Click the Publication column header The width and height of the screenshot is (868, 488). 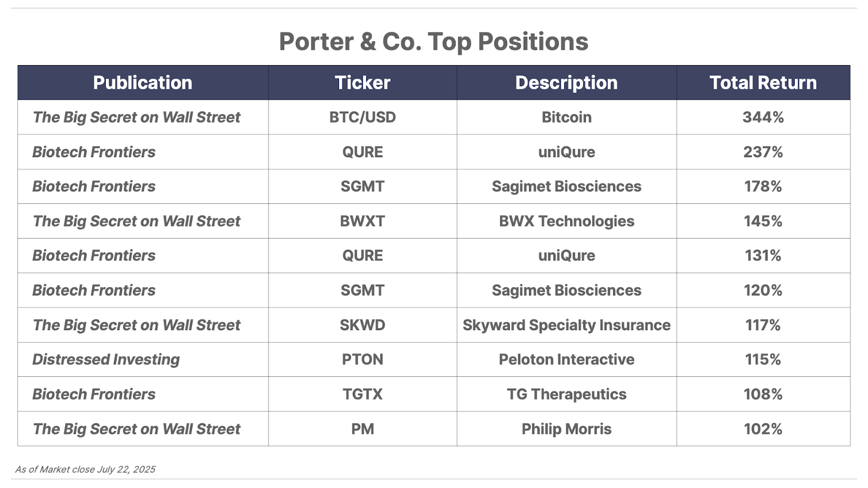(x=143, y=82)
